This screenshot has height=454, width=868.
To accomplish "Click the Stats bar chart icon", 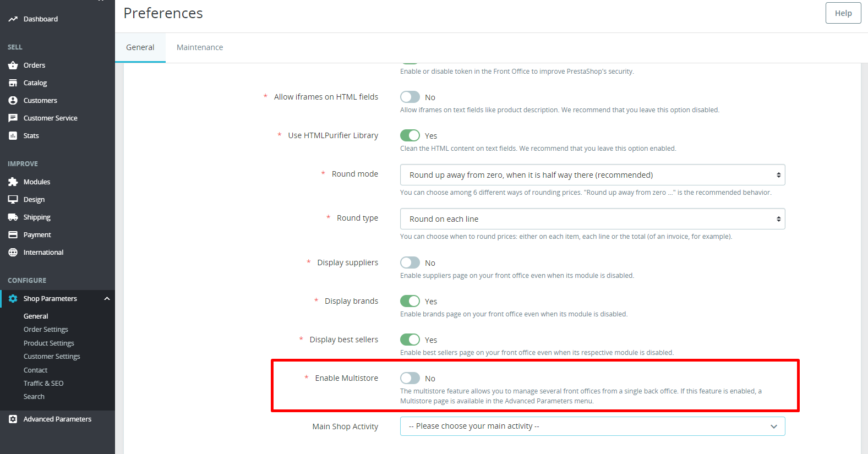I will click(13, 136).
